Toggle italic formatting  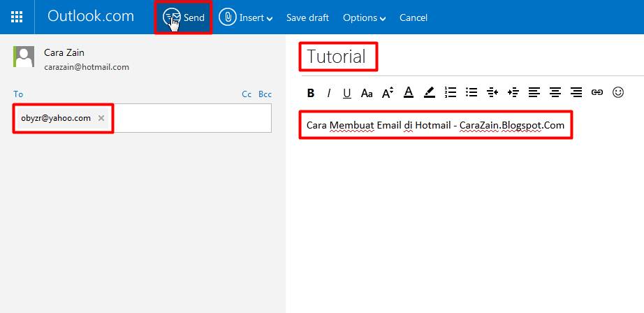coord(328,93)
